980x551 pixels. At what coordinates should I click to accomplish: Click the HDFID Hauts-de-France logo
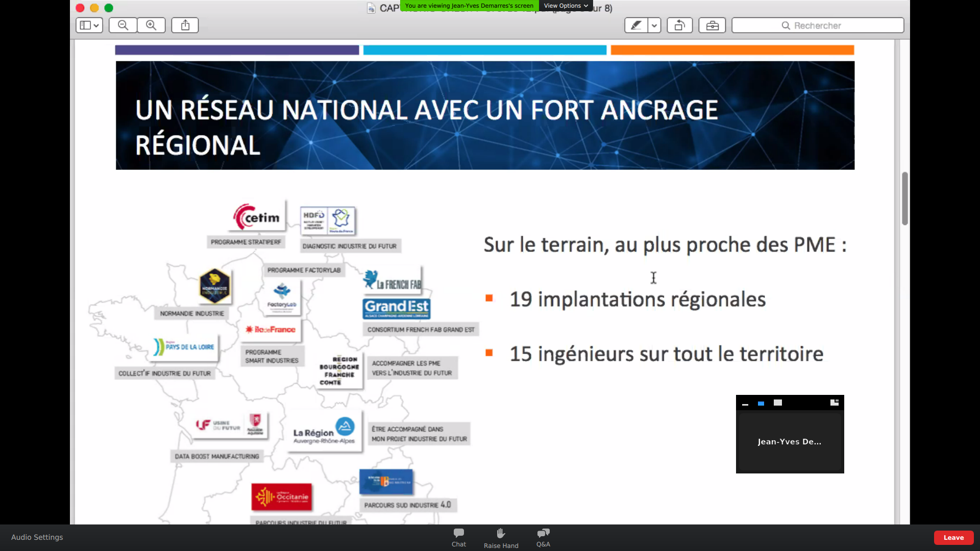[328, 220]
